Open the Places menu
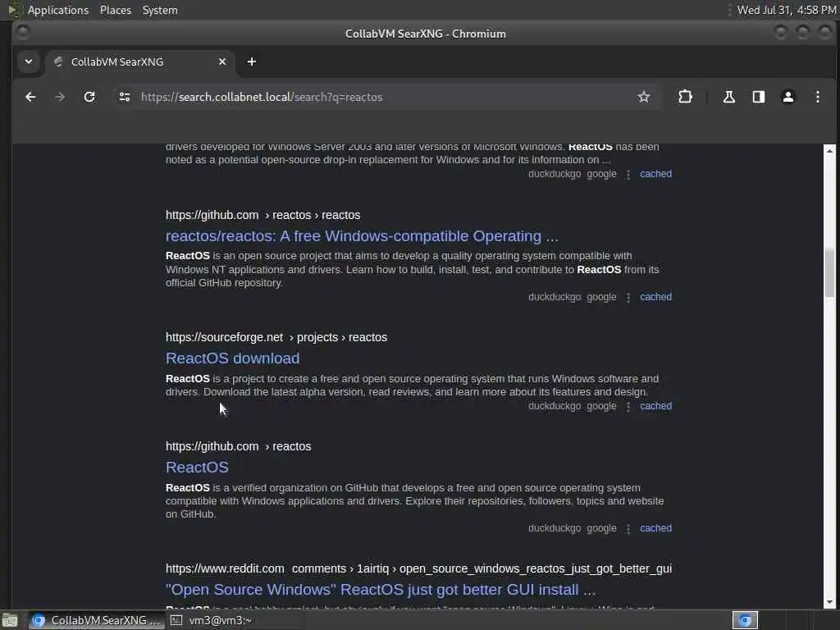 click(x=115, y=10)
